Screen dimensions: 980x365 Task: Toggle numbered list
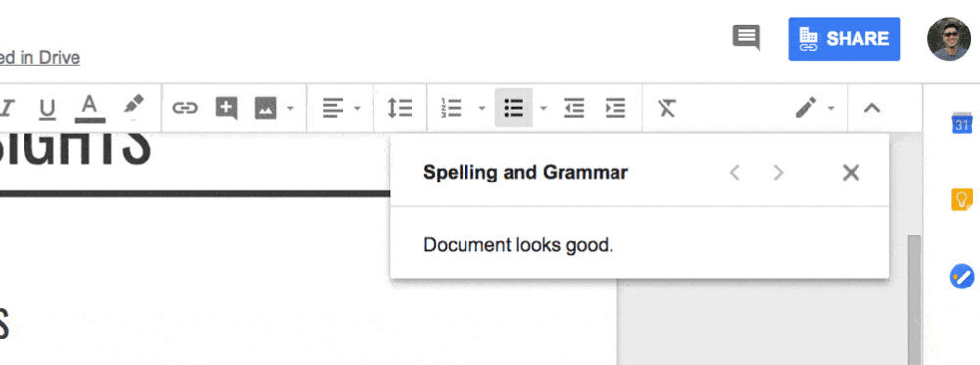tap(451, 108)
